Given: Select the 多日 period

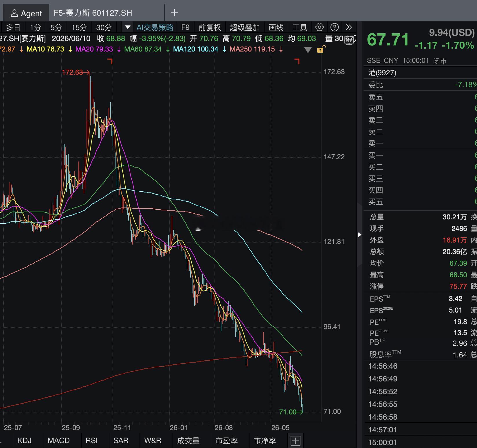Looking at the screenshot, I should coord(13,27).
